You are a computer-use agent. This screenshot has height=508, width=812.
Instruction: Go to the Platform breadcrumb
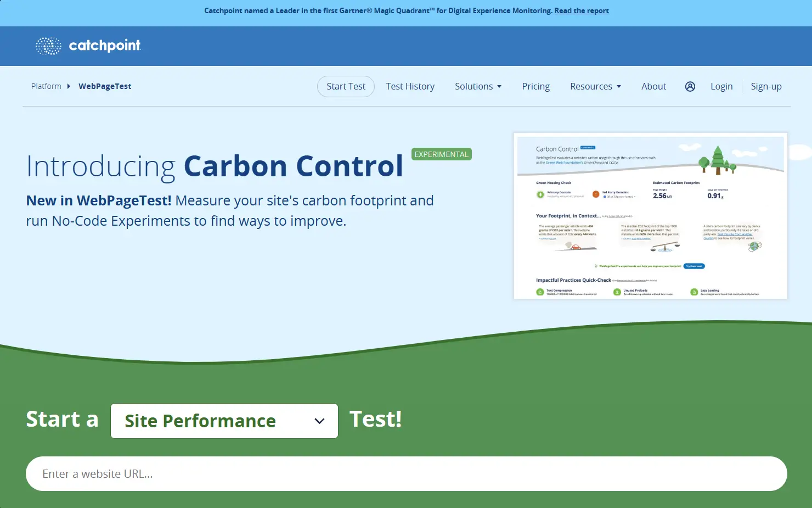pos(46,86)
